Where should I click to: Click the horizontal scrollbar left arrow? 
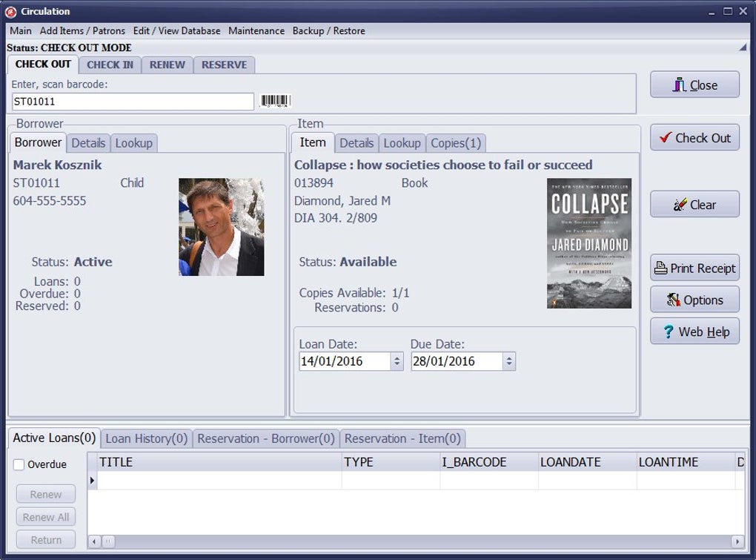coord(94,541)
